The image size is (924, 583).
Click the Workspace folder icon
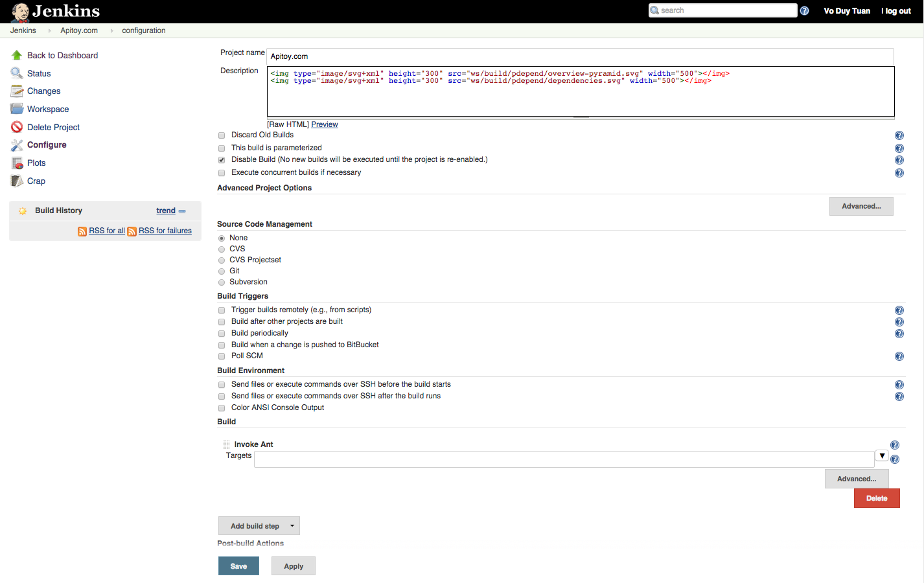click(x=17, y=109)
